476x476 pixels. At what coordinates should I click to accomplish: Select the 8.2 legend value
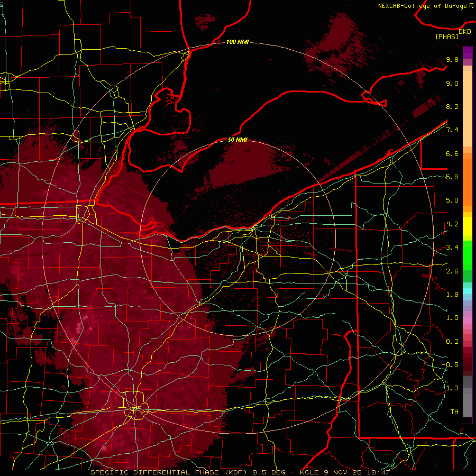[x=452, y=106]
